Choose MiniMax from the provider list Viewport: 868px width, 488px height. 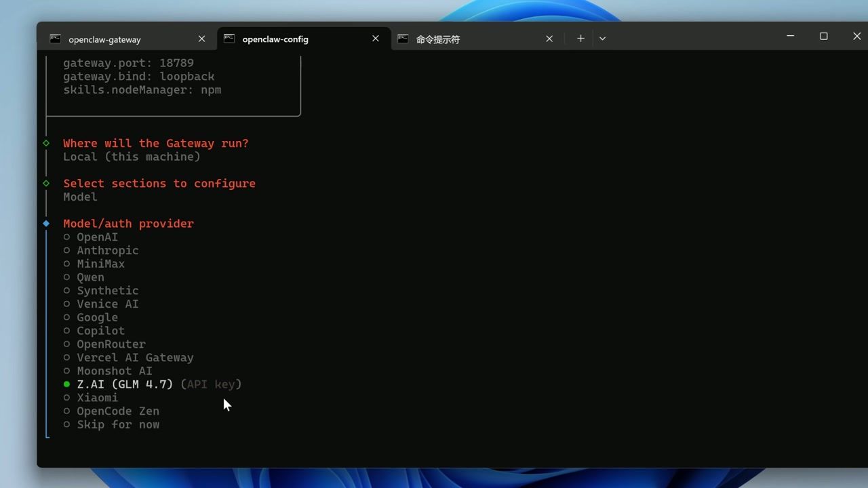[x=100, y=264]
